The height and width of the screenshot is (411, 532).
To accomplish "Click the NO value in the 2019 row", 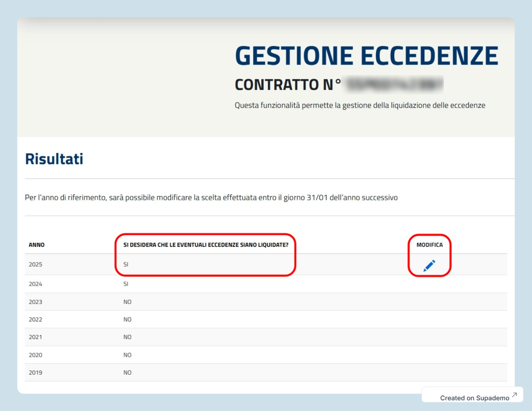I will (127, 373).
